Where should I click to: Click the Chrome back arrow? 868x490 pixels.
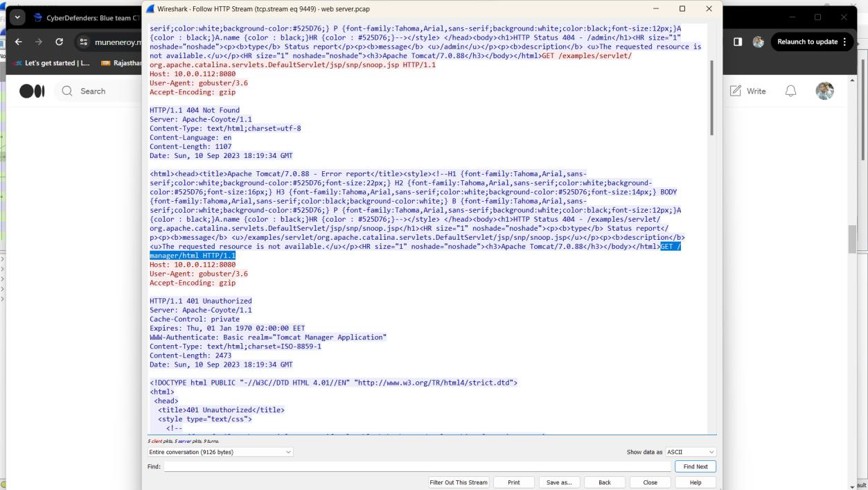pyautogui.click(x=15, y=42)
